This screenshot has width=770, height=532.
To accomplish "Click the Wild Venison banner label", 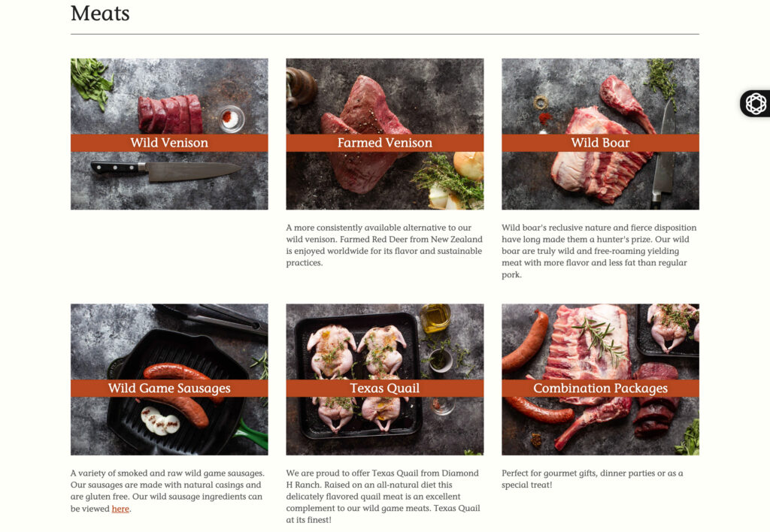I will [x=169, y=143].
